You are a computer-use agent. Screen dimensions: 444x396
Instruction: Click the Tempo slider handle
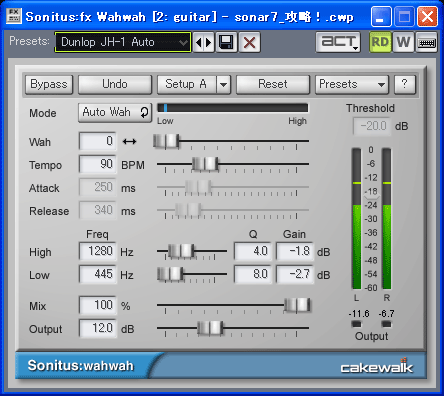click(205, 164)
